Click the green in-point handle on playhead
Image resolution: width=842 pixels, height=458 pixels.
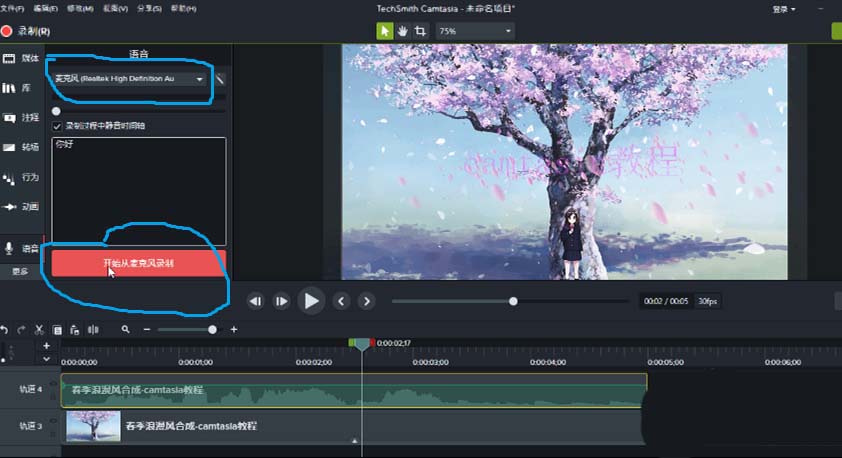pyautogui.click(x=351, y=343)
